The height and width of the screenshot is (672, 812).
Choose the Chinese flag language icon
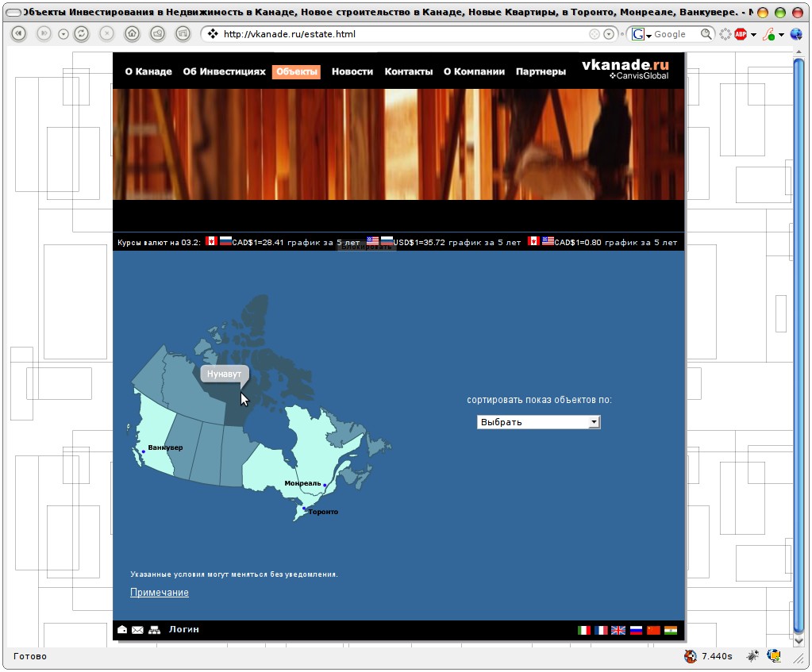[653, 630]
